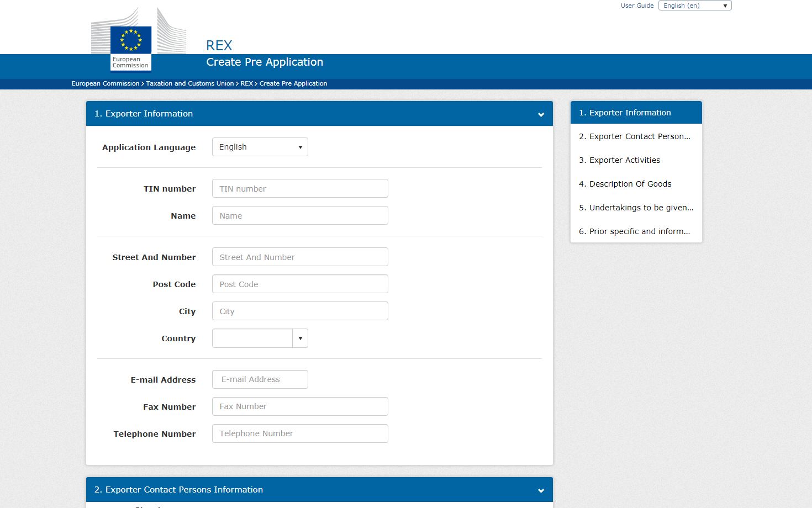Viewport: 812px width, 508px height.
Task: Collapse the Exporter Information section chevron
Action: click(x=541, y=114)
